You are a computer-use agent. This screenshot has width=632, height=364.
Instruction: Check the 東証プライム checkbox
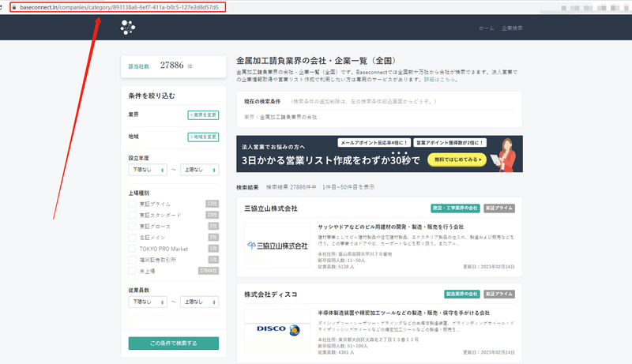click(x=132, y=204)
